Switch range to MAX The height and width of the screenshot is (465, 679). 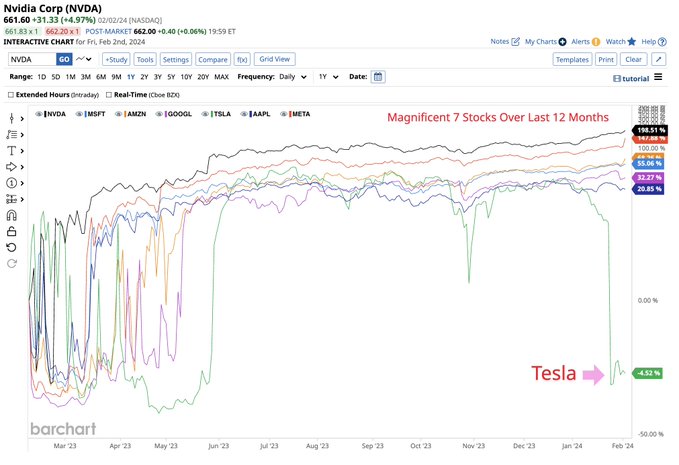tap(221, 76)
